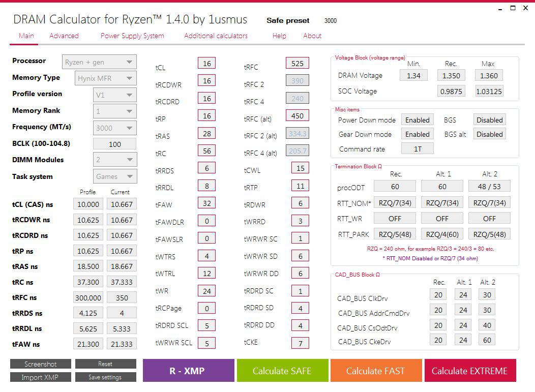Click DRAM Voltage Rec. value 1.350
Image resolution: width=535 pixels, height=392 pixels.
(451, 75)
